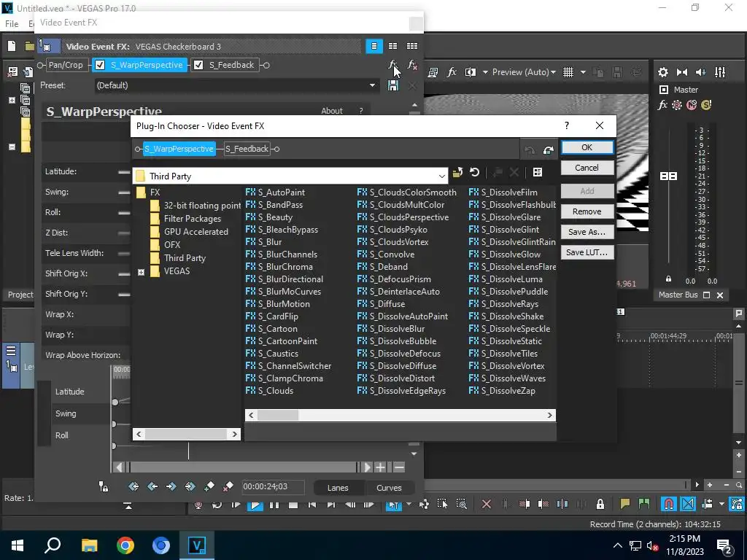This screenshot has height=560, width=747.
Task: Open Video Preview FX button
Action: [452, 72]
